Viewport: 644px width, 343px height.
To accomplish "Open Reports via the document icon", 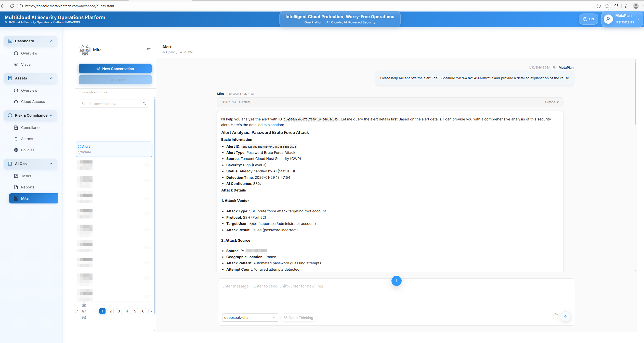I will [x=16, y=187].
